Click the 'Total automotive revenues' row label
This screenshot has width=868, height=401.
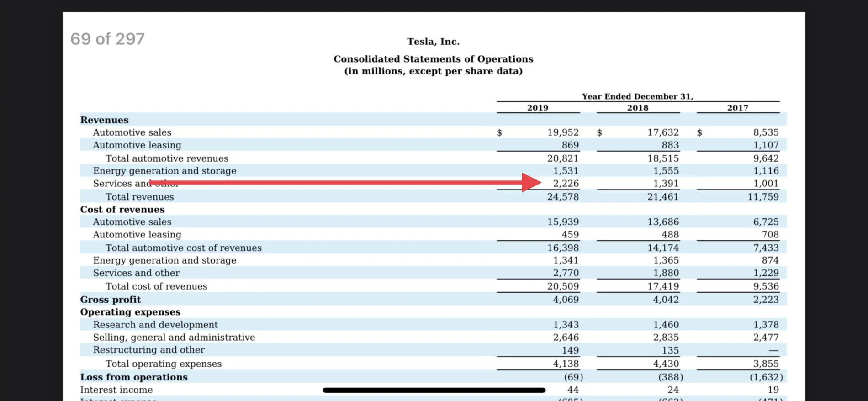pyautogui.click(x=167, y=158)
